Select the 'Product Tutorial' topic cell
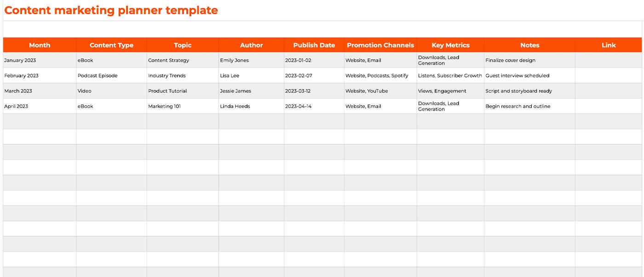Image resolution: width=644 pixels, height=277 pixels. click(183, 91)
